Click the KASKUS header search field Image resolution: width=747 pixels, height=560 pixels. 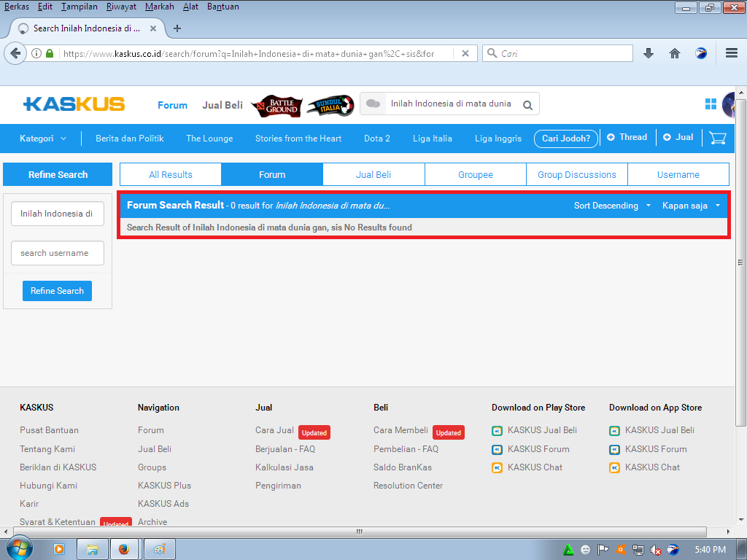pyautogui.click(x=451, y=104)
